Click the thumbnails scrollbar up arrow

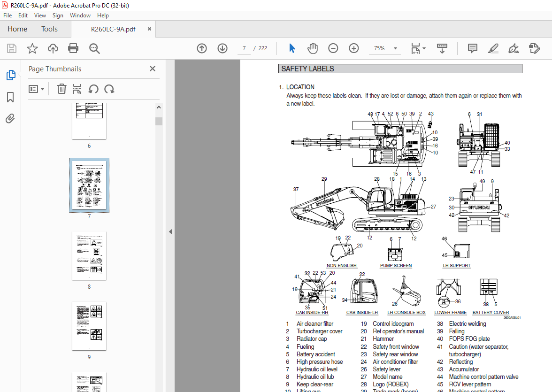tap(159, 107)
